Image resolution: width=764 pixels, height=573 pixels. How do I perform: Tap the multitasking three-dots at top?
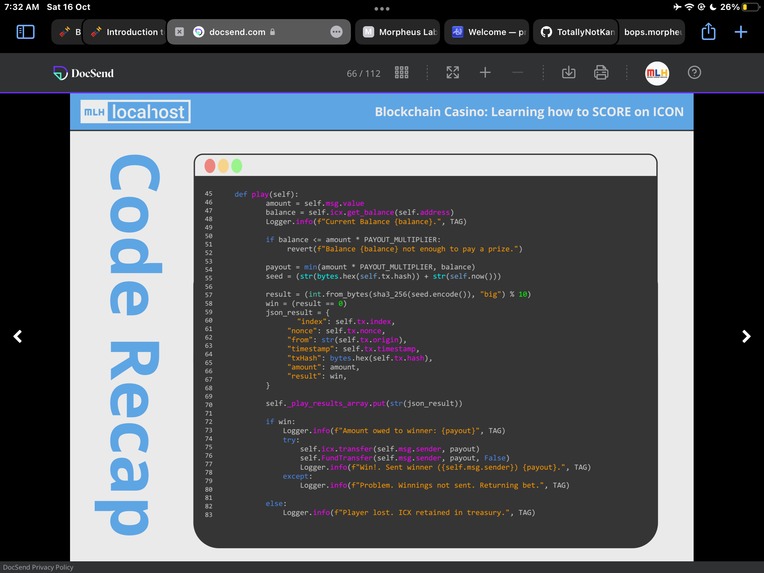click(x=382, y=8)
